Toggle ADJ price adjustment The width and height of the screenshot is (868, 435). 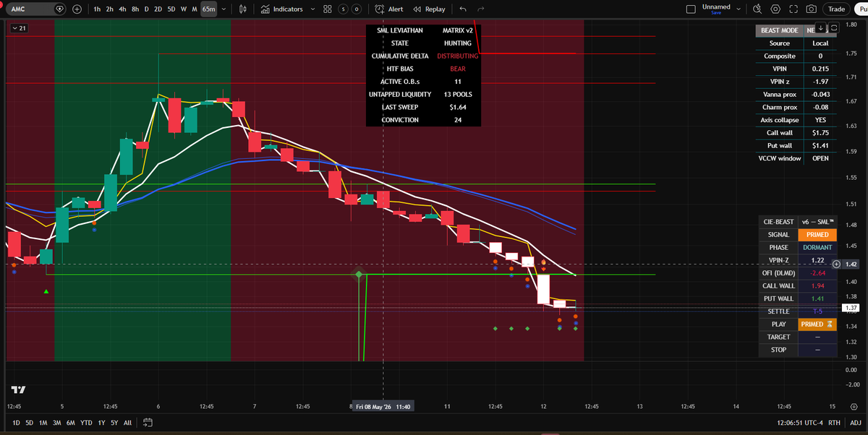pyautogui.click(x=855, y=422)
